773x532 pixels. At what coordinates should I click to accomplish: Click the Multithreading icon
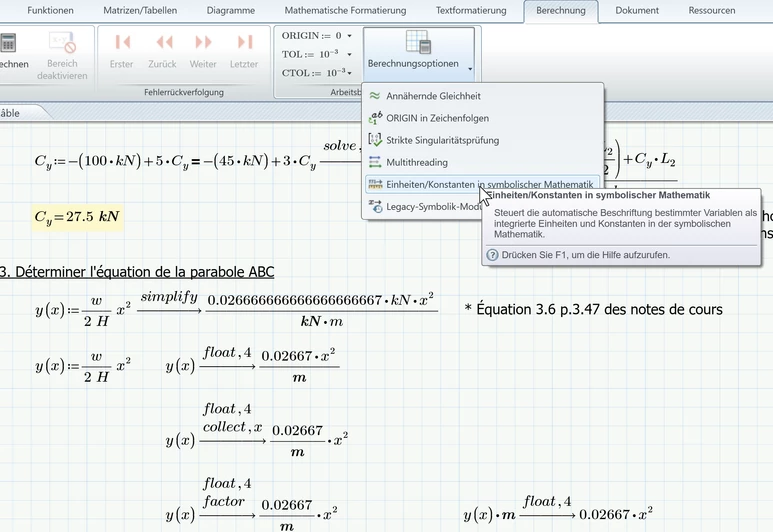point(375,162)
